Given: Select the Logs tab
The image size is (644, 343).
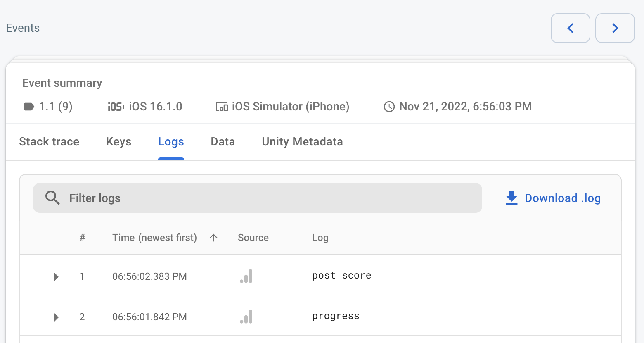Looking at the screenshot, I should (171, 142).
